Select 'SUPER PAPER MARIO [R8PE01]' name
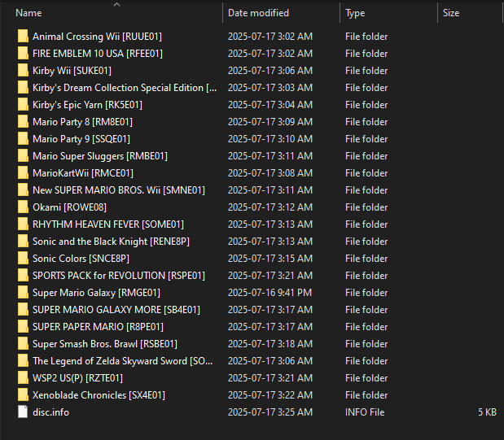Screen dimensions: 504x440 98,326
